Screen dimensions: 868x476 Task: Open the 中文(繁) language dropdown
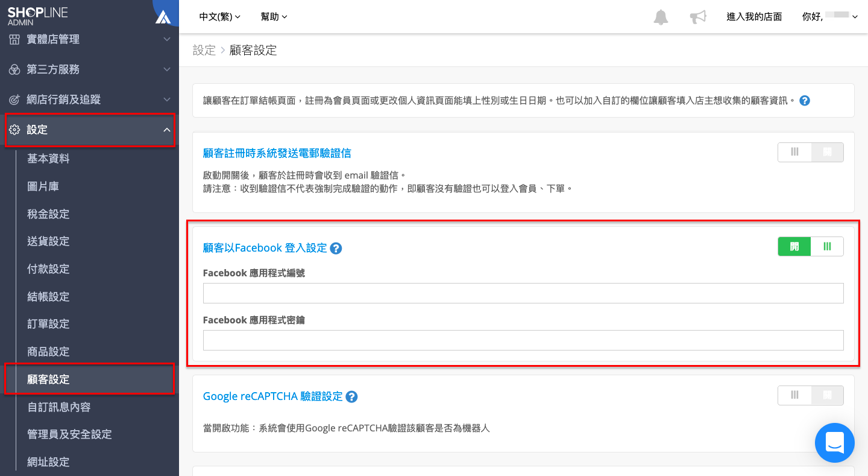click(x=220, y=17)
